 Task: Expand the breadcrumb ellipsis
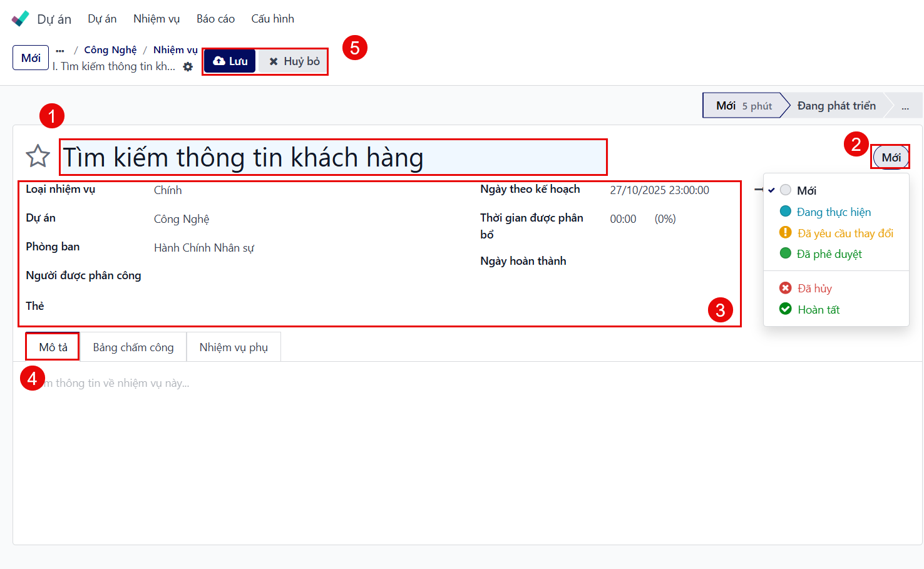point(60,50)
